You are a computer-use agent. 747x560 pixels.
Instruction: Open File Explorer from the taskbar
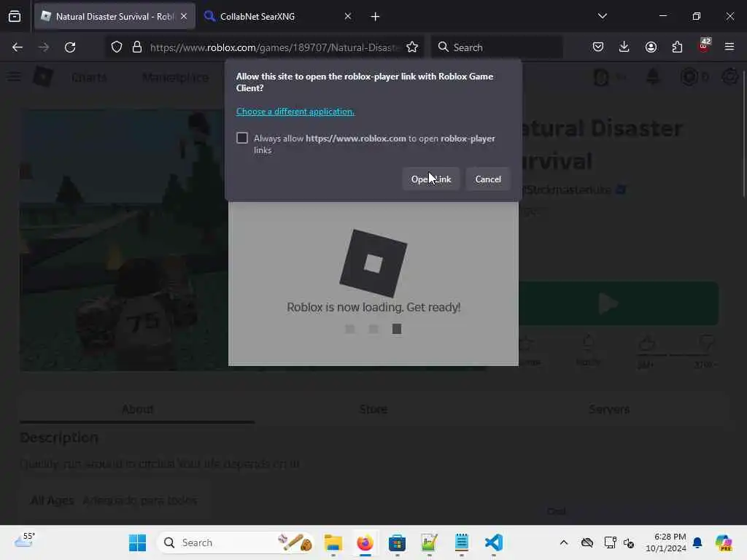click(333, 542)
